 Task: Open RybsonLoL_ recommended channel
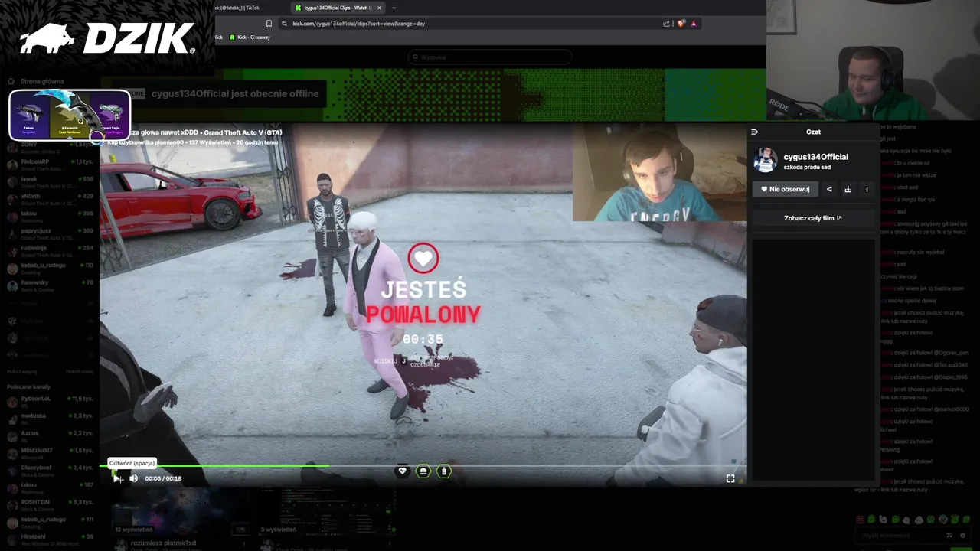click(51, 401)
